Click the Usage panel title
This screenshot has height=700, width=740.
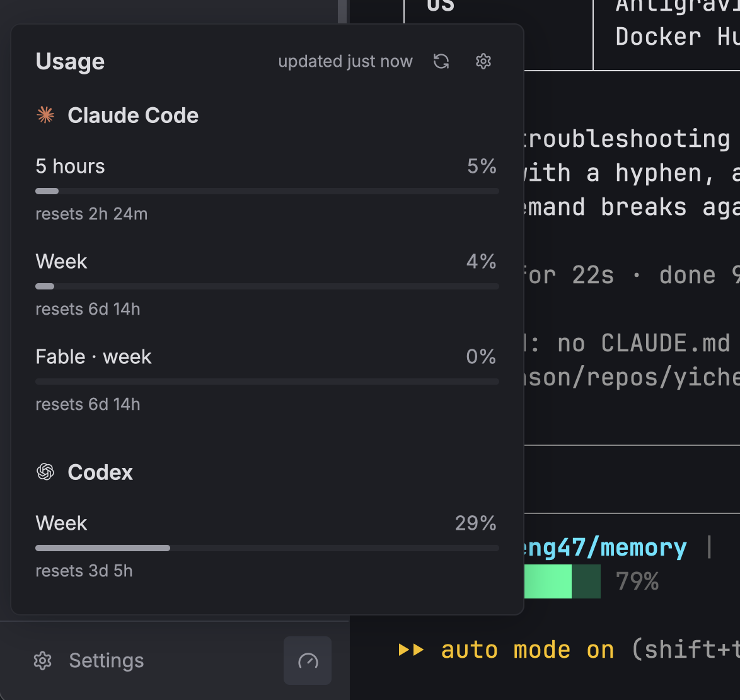(71, 61)
